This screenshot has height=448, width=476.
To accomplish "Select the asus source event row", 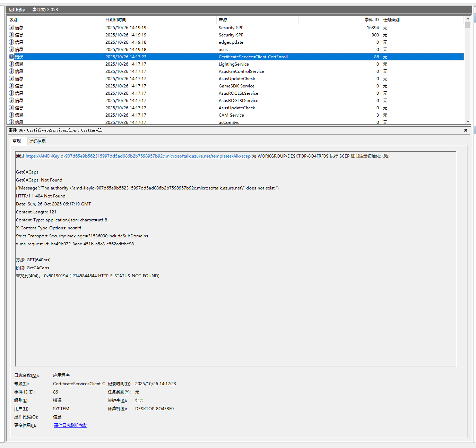I will (236, 49).
